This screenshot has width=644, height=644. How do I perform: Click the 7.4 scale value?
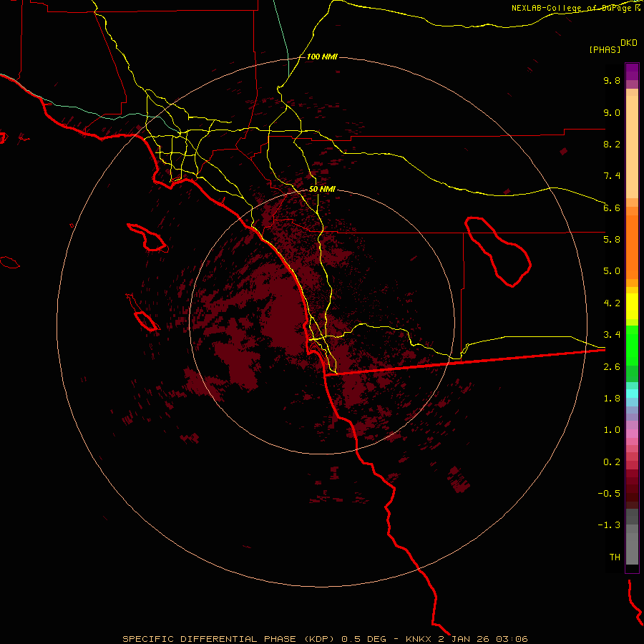[612, 176]
